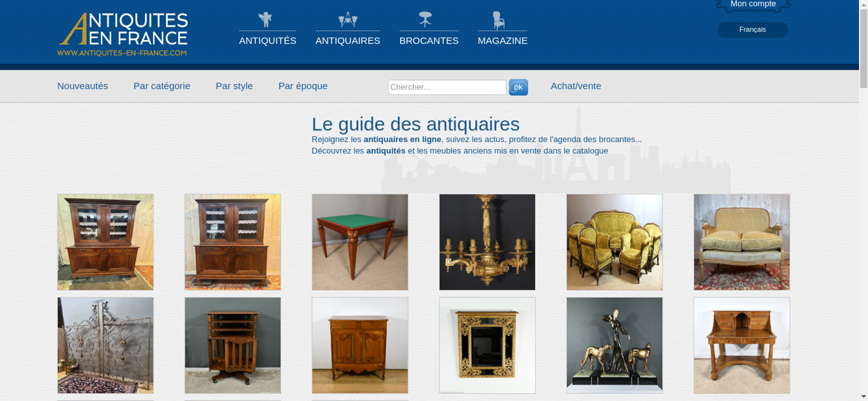868x401 pixels.
Task: Open the yellow velvet salon set thumbnail
Action: click(x=615, y=242)
